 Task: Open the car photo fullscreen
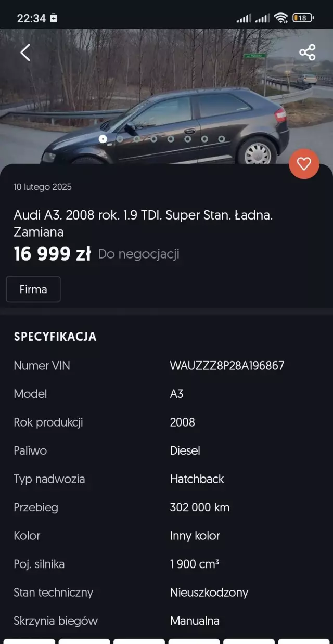tap(166, 94)
